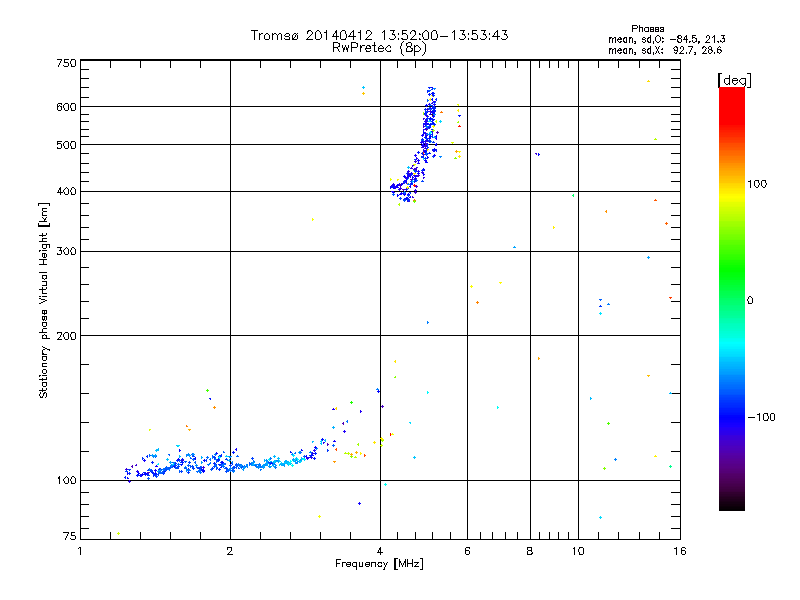The width and height of the screenshot is (800, 600).
Task: Click the '16' x-axis tick label
Action: tap(680, 551)
